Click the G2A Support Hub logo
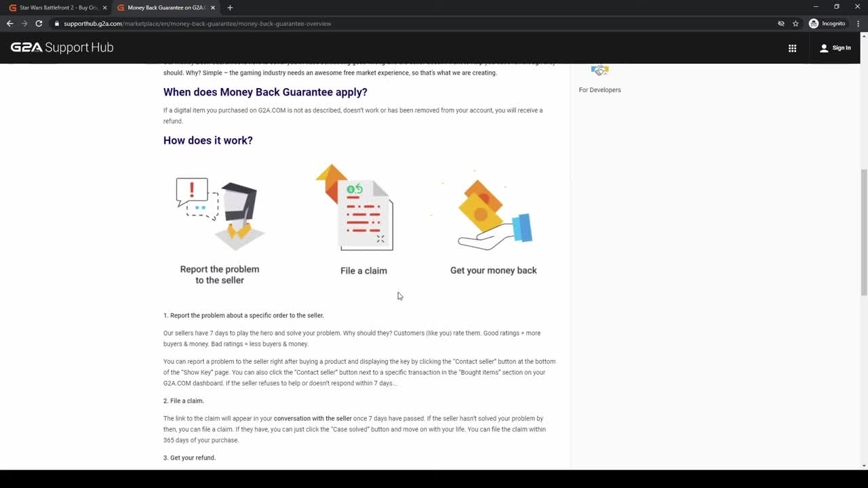Screen dimensions: 868x488 click(62, 47)
